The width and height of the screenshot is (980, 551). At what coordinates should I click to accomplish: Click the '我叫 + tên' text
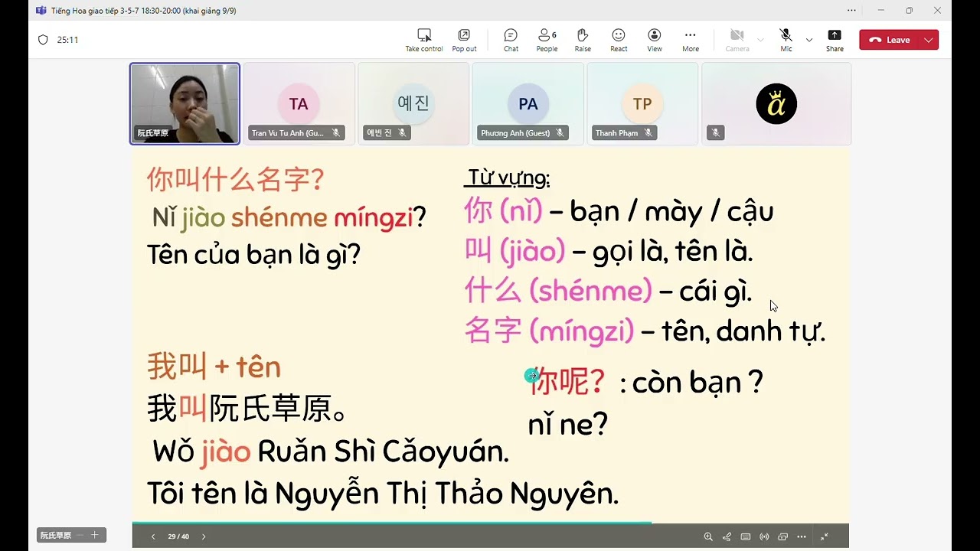tap(214, 368)
